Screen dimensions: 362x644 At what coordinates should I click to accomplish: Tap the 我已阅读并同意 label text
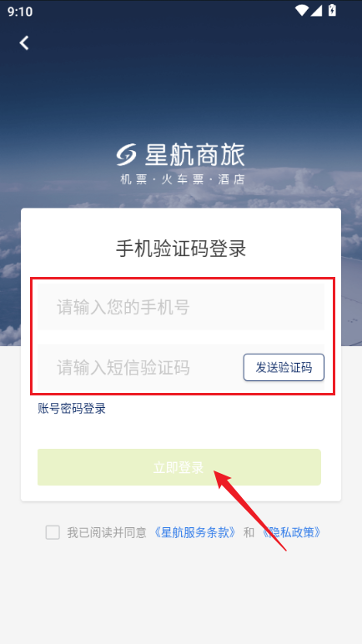[107, 533]
